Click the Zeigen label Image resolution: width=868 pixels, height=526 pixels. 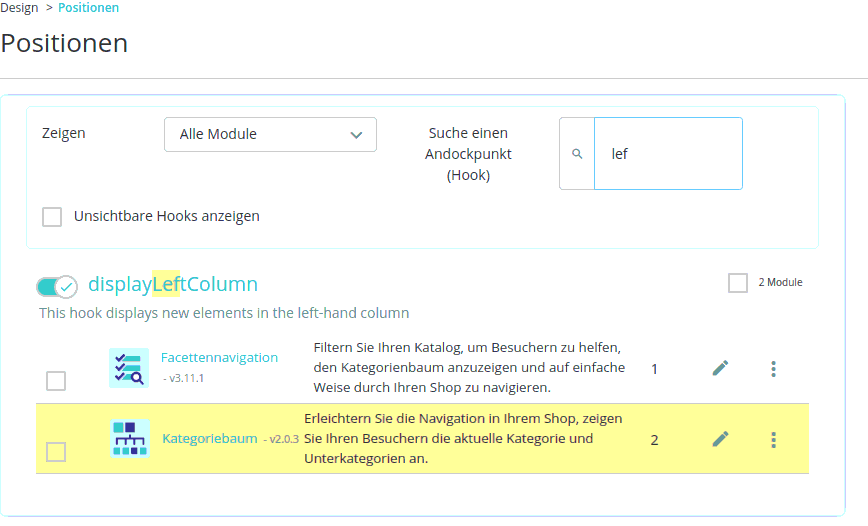(64, 133)
